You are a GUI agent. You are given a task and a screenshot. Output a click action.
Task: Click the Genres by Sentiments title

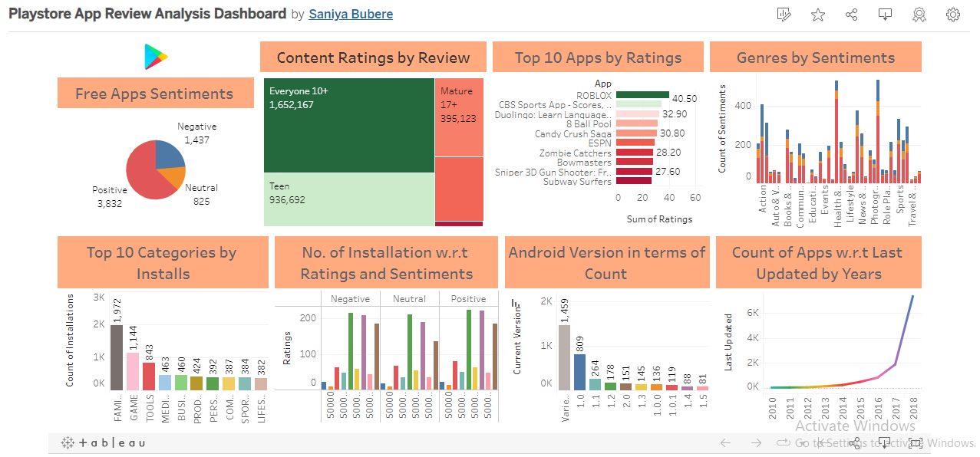(815, 58)
